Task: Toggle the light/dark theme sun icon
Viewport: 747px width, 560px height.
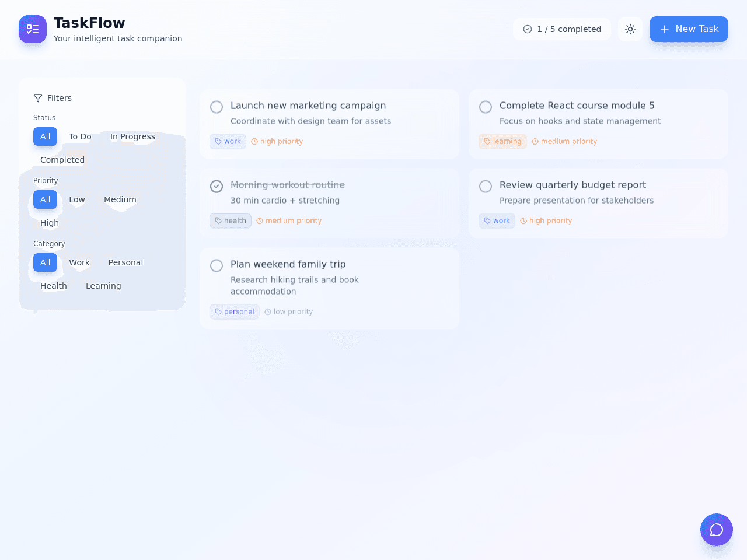Action: click(630, 29)
